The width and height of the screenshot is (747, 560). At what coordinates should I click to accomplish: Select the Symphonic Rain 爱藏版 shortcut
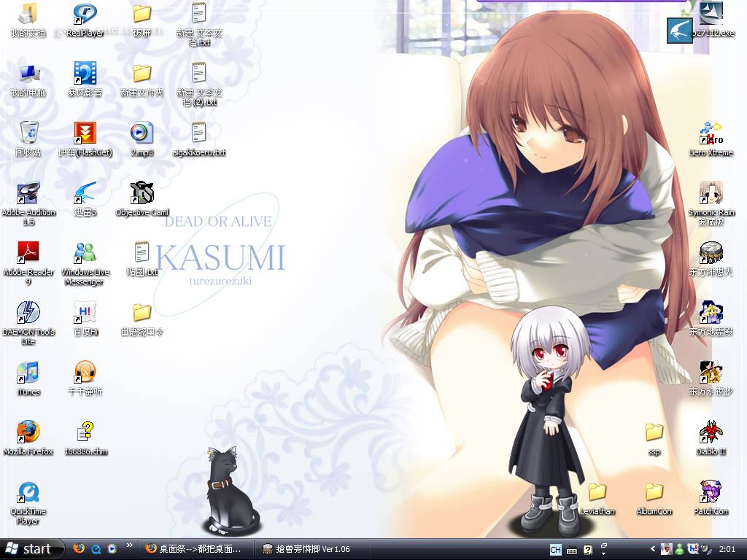coord(711,204)
